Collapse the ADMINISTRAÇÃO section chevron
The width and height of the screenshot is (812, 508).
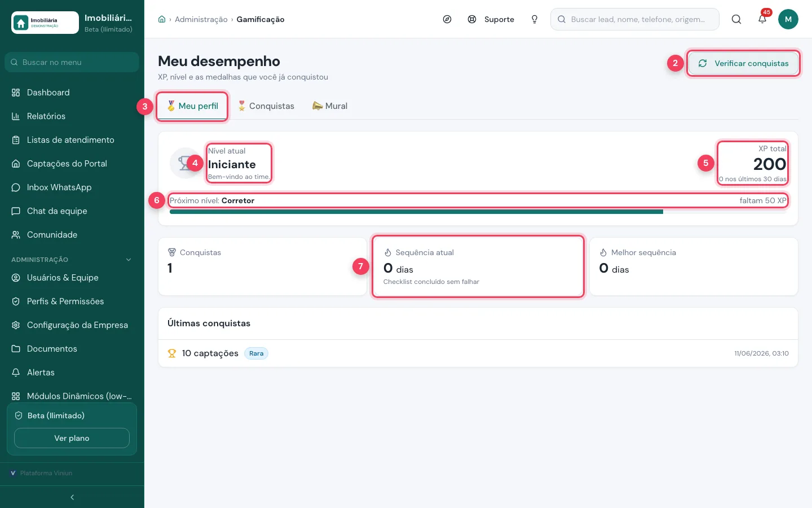129,260
